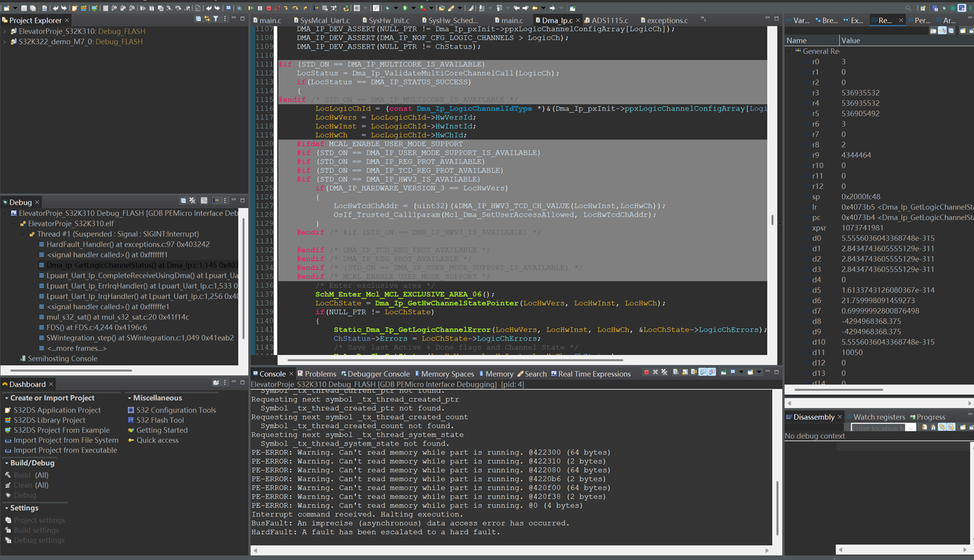Toggle Show Console on Standard Out Change
The image size is (974, 560).
click(703, 372)
